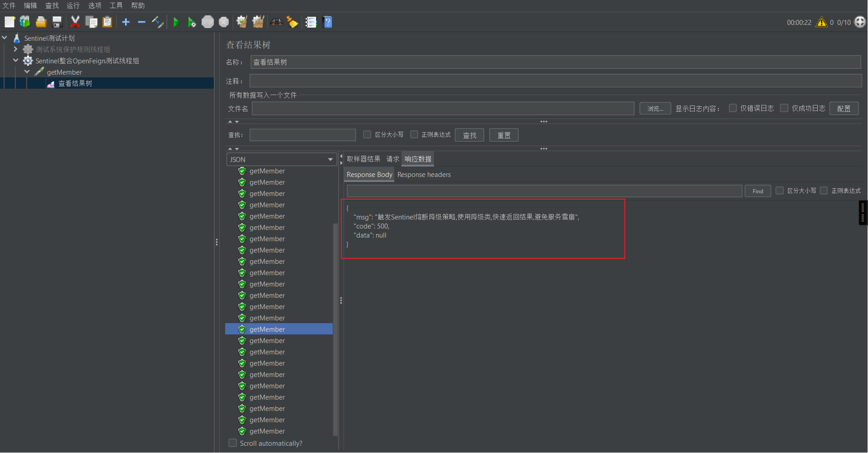Click the Open folder toolbar icon
Screen dimensions: 868x453
41,22
